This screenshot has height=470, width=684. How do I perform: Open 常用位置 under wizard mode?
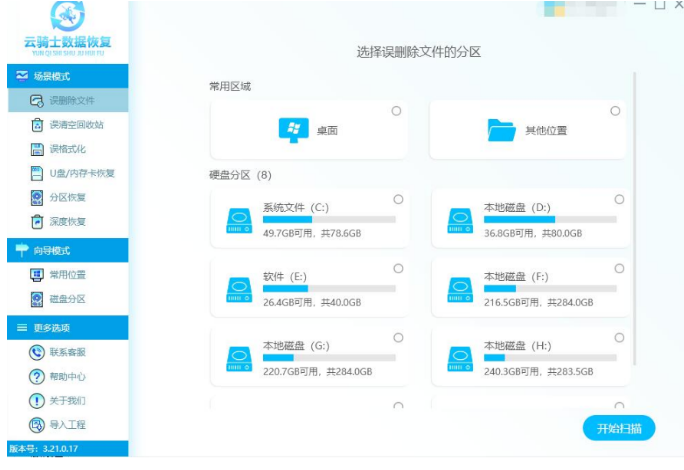tap(67, 275)
